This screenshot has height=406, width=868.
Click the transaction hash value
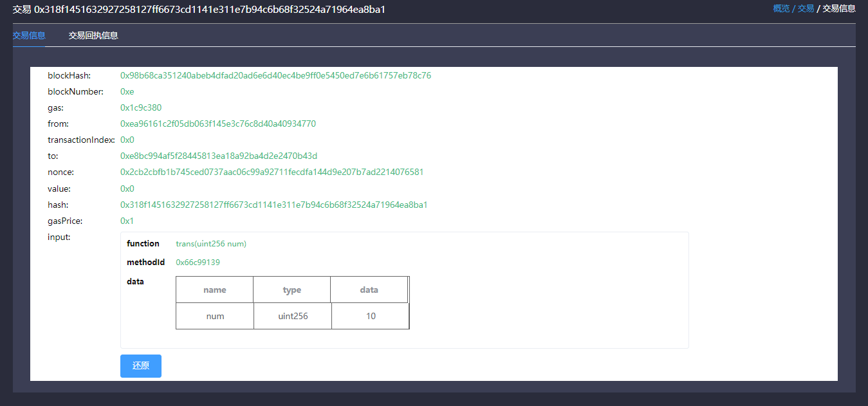(274, 205)
